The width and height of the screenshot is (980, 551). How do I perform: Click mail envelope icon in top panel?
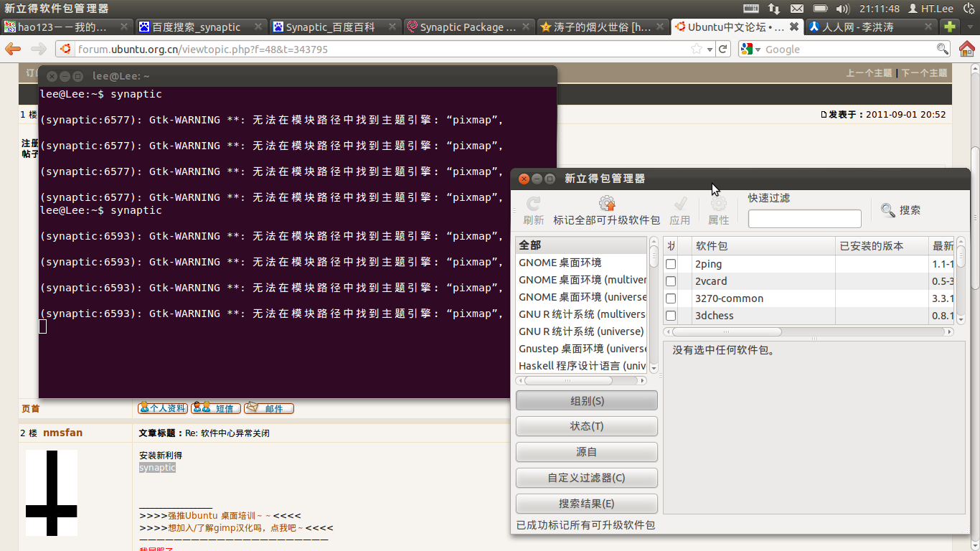797,9
